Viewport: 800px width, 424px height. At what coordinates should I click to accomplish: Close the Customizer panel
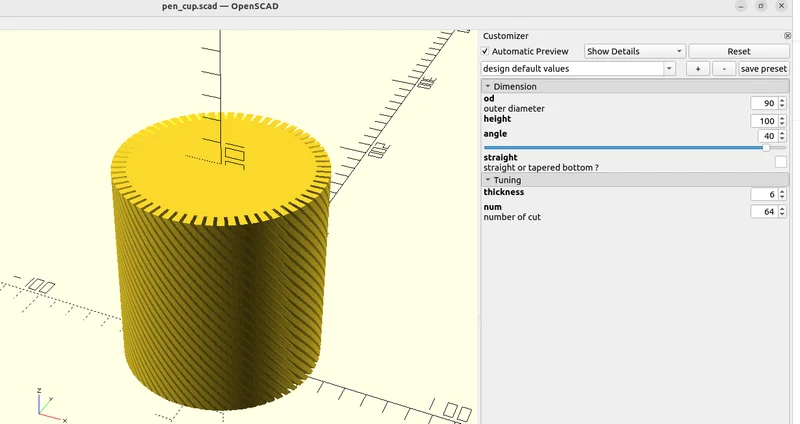click(787, 36)
